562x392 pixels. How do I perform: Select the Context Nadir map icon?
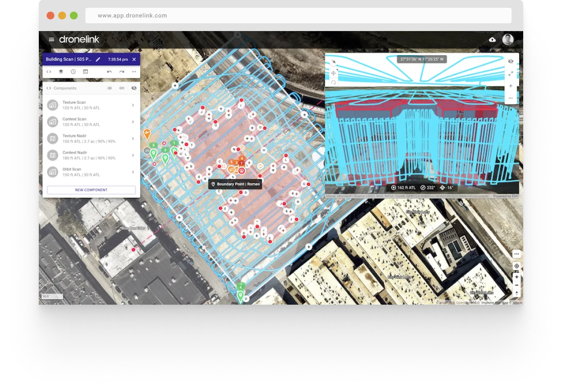53,155
